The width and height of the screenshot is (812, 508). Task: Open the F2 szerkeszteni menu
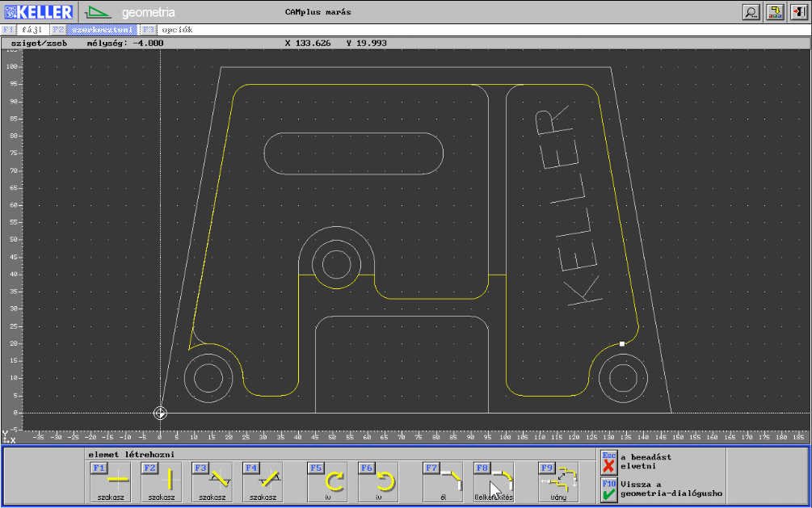click(95, 30)
